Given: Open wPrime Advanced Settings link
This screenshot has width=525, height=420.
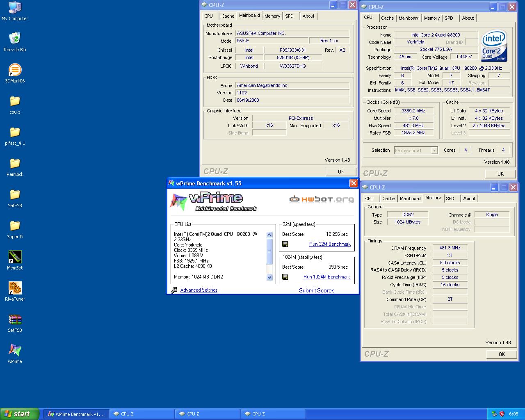Looking at the screenshot, I should [x=199, y=290].
